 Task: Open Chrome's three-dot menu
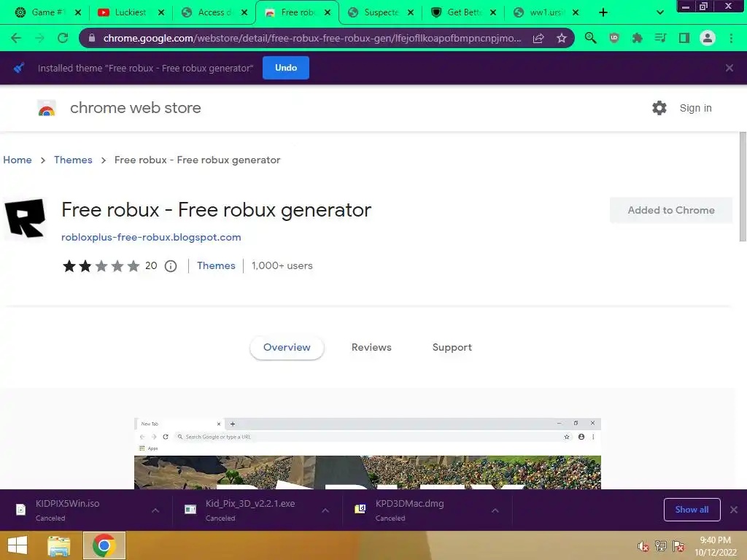pos(731,38)
